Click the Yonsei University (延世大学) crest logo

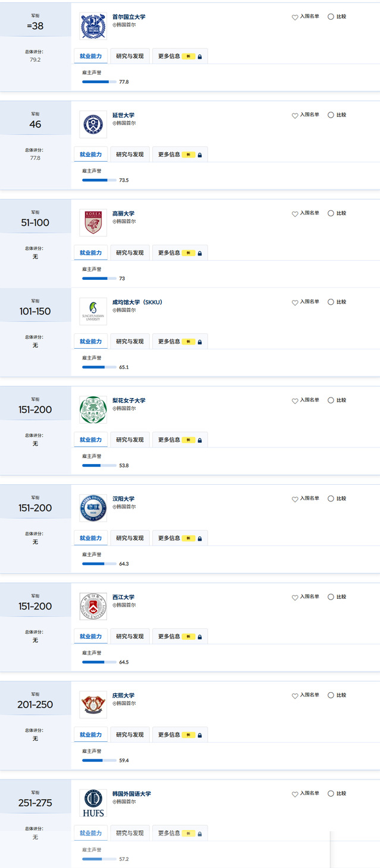(93, 124)
